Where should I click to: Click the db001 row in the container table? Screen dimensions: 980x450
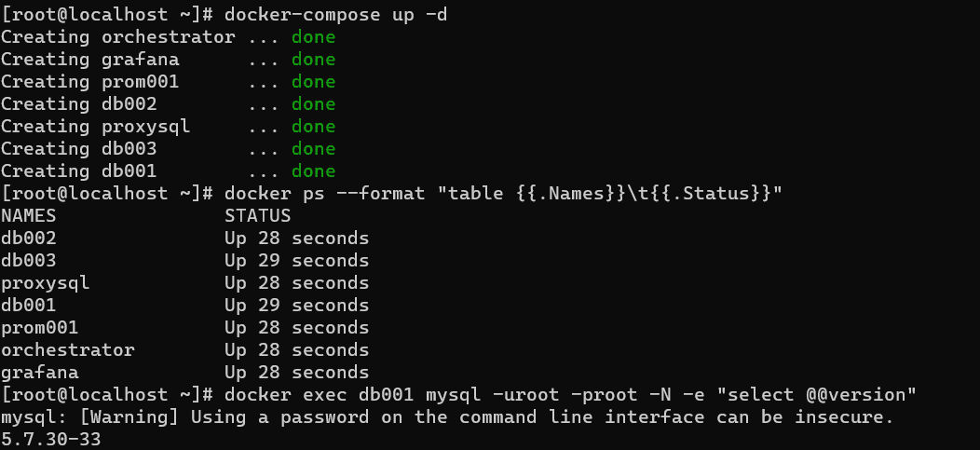185,305
